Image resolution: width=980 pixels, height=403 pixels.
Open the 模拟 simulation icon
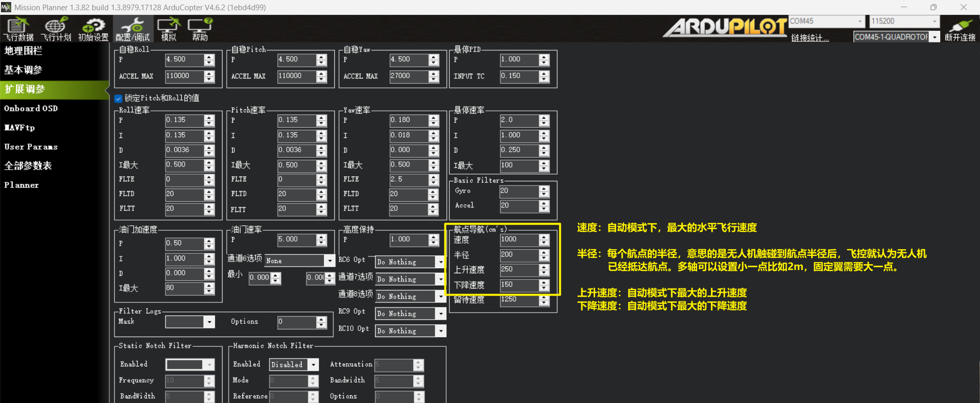(168, 29)
